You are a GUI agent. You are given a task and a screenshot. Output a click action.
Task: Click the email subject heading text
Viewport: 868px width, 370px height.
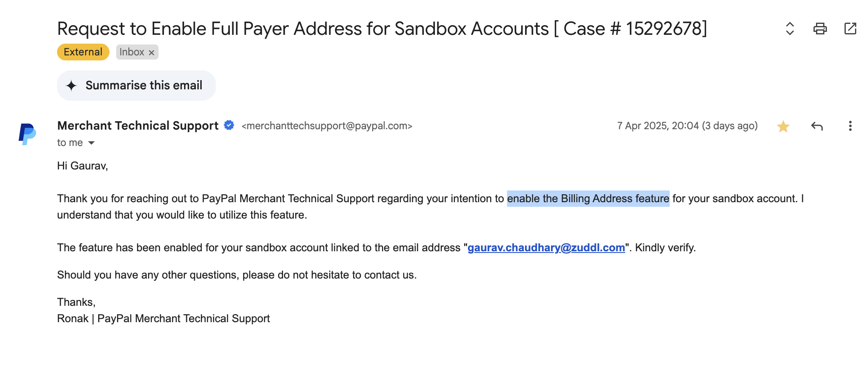click(382, 29)
